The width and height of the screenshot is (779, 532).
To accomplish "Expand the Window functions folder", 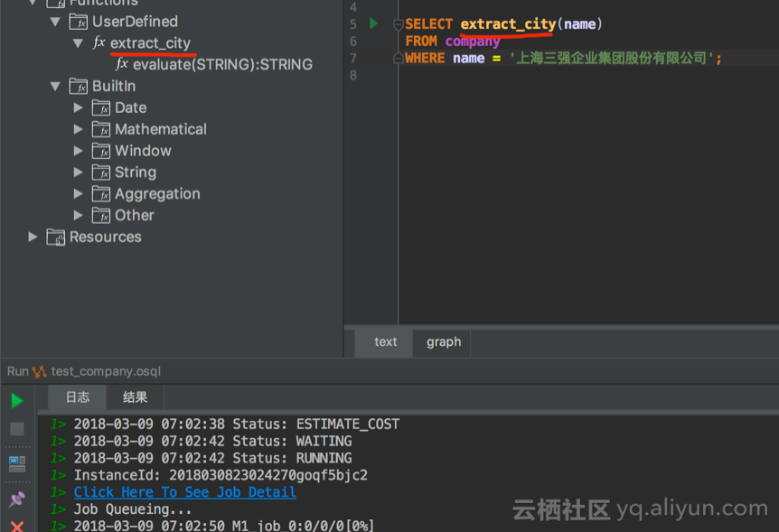I will tap(78, 151).
